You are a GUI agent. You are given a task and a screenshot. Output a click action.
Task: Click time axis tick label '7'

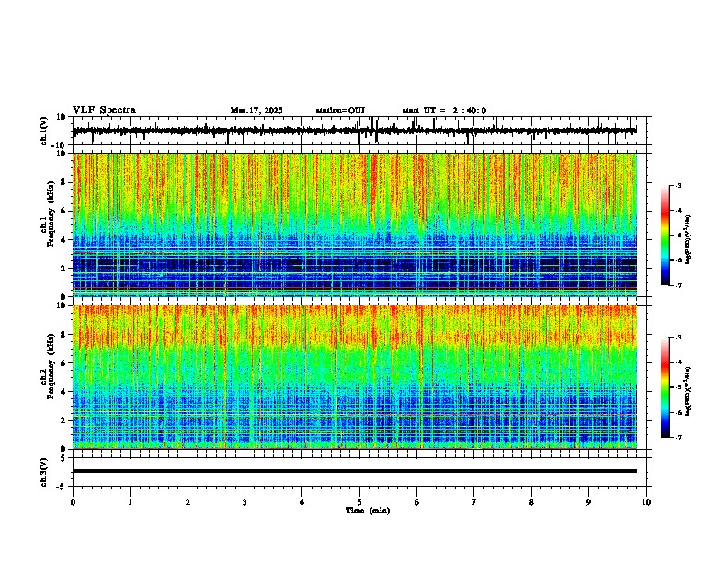[x=474, y=502]
